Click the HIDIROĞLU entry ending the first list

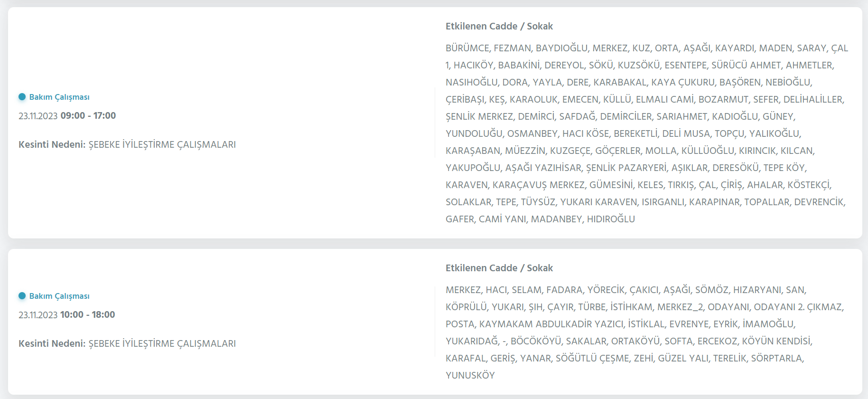point(611,219)
